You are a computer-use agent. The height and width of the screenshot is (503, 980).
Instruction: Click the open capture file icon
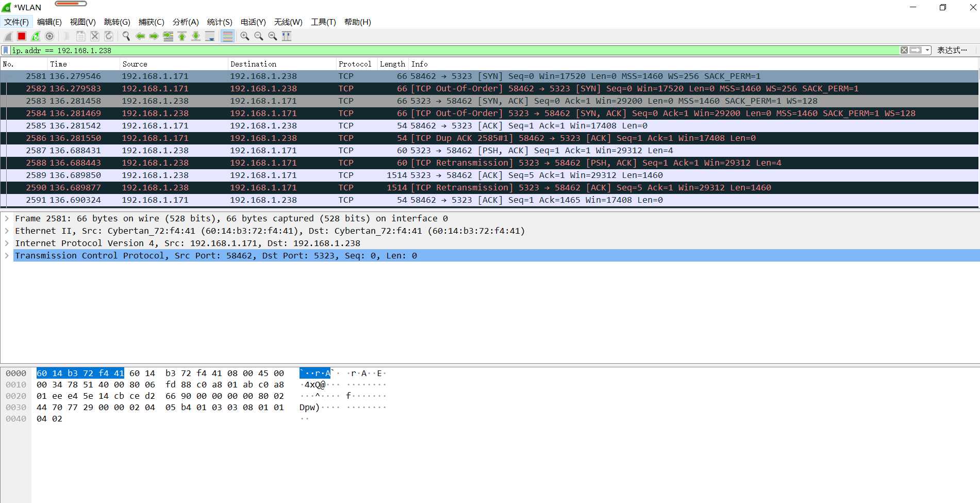tap(67, 36)
